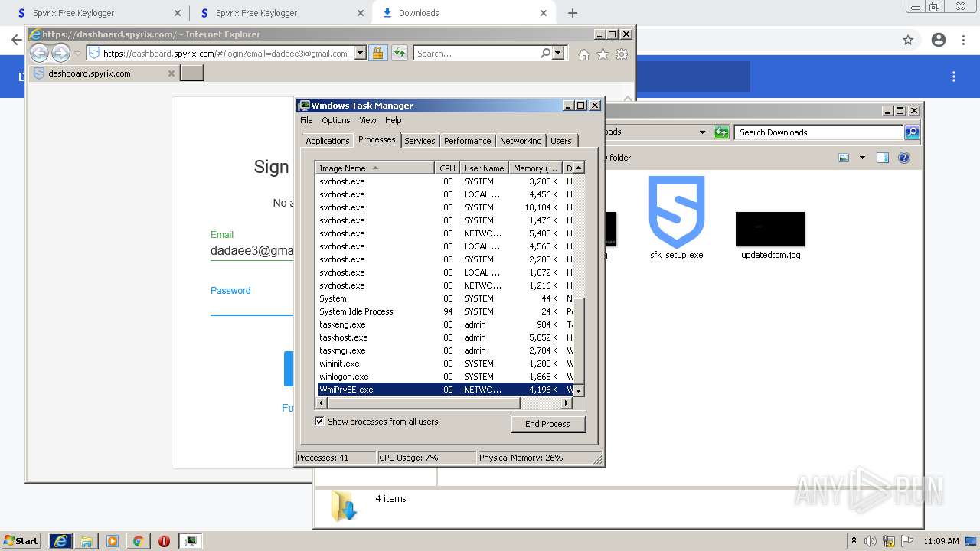Click the security lock icon in IE
The height and width of the screenshot is (551, 980).
[x=377, y=54]
